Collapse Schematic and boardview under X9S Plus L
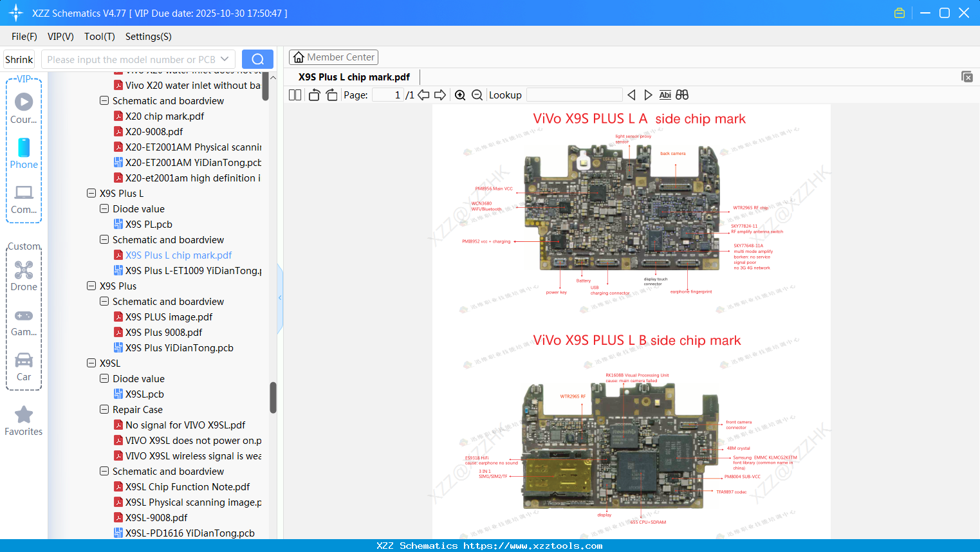The height and width of the screenshot is (552, 980). click(104, 240)
